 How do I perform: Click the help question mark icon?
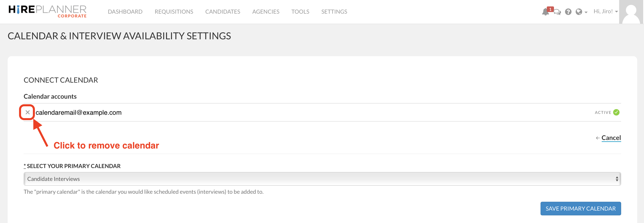568,12
